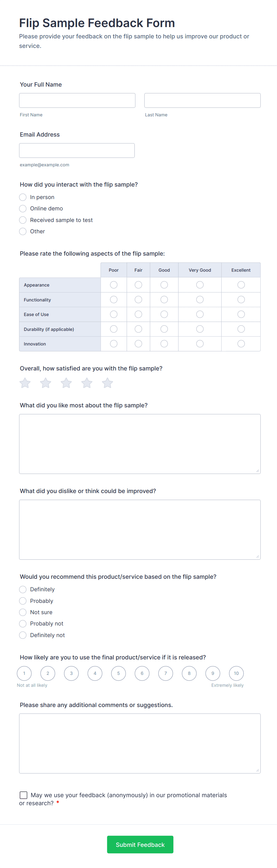Pick 1 meaning Not at all likely

coord(24,673)
